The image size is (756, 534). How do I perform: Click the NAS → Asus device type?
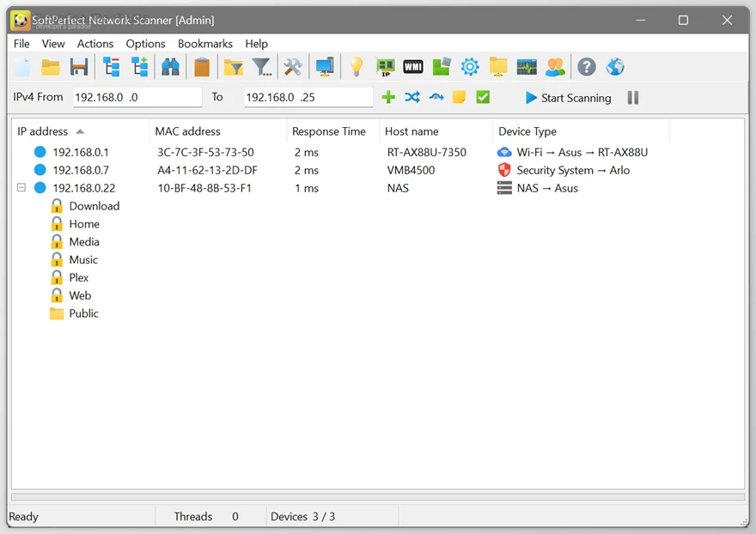pos(547,188)
